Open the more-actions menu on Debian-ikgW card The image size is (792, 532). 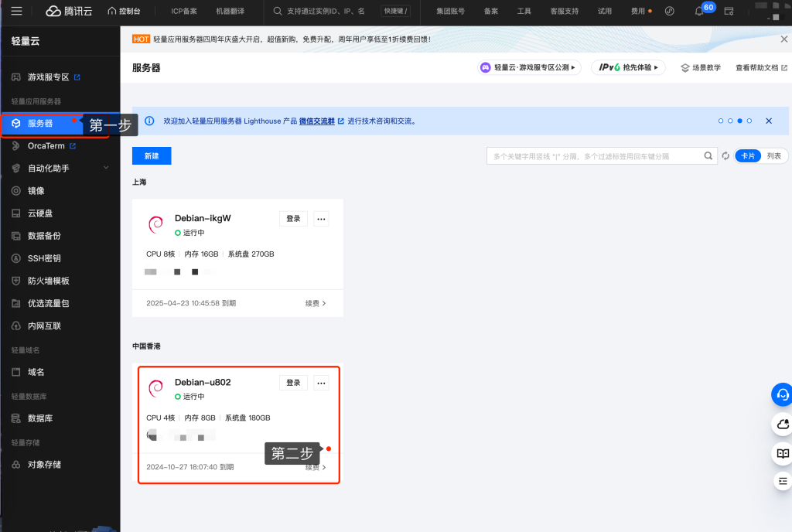coord(321,219)
